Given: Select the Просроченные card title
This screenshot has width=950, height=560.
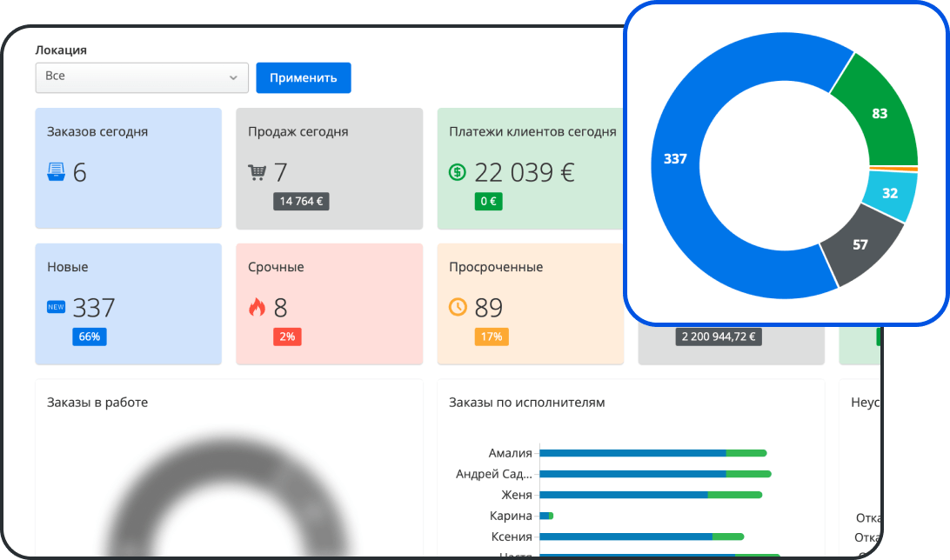Looking at the screenshot, I should [496, 267].
